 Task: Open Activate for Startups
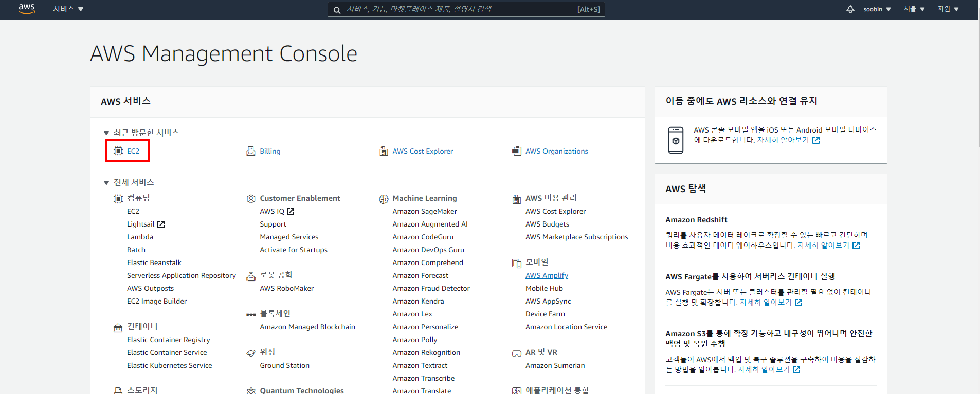click(x=294, y=250)
